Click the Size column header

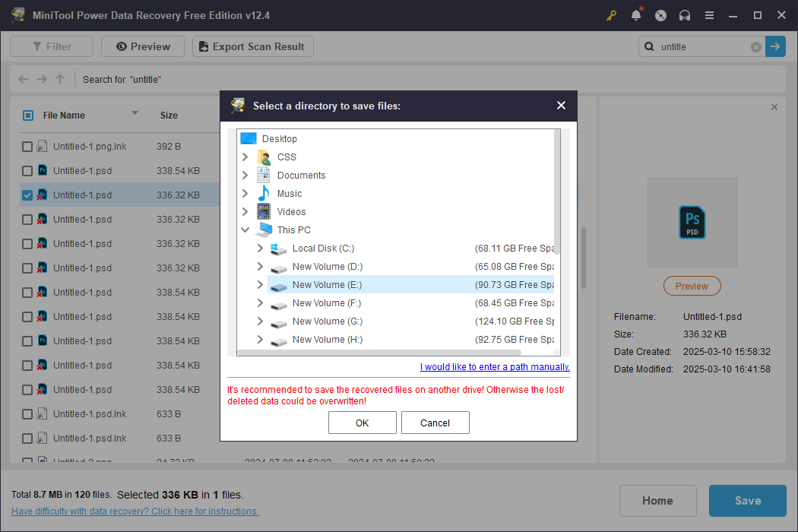point(169,116)
